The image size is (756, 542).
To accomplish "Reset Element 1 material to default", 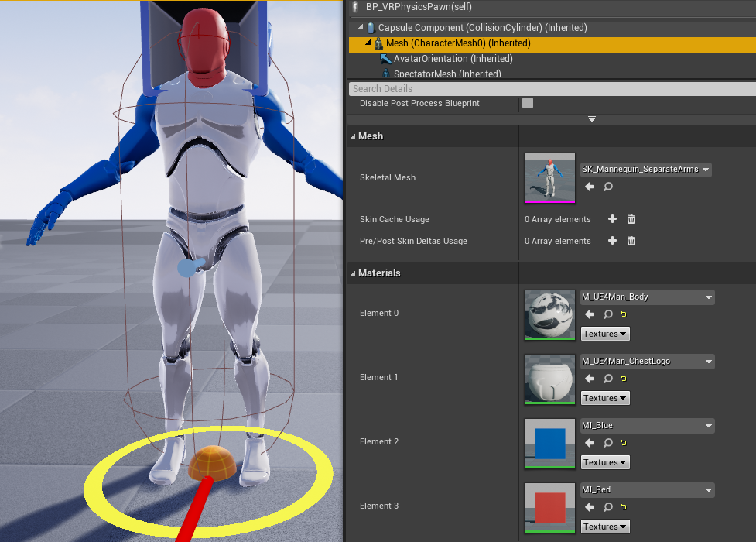I will [x=624, y=379].
